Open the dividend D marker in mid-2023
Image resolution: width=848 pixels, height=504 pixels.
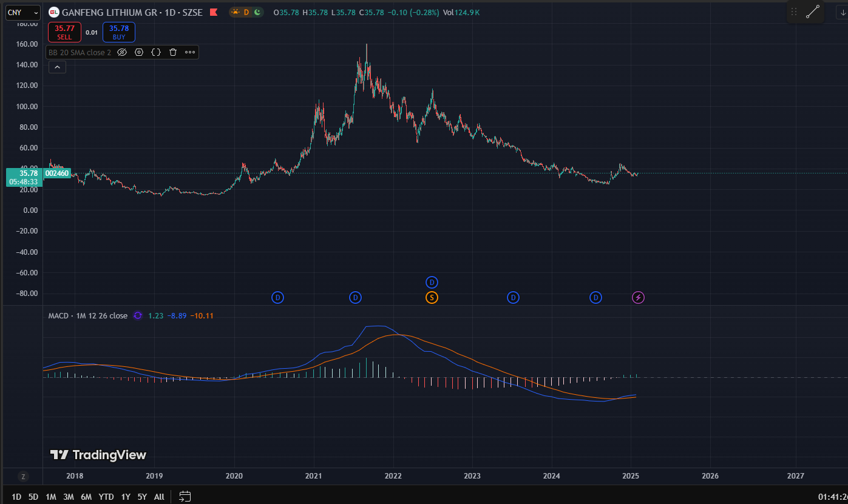[513, 297]
